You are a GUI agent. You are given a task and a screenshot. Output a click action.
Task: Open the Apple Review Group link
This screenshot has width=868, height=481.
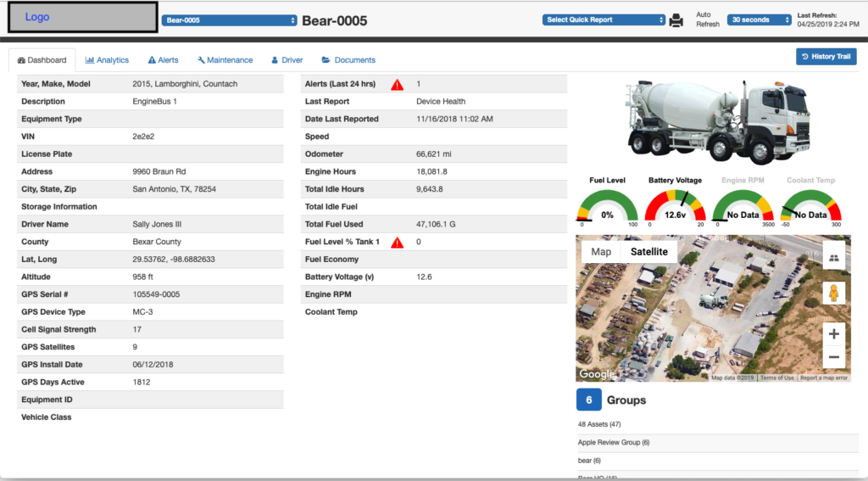coord(614,443)
